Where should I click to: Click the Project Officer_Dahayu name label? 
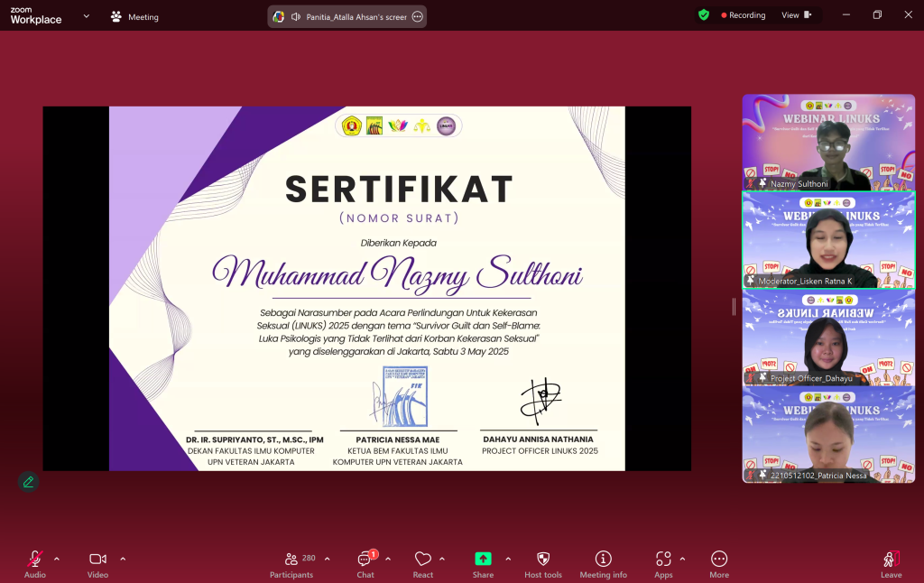(x=811, y=378)
